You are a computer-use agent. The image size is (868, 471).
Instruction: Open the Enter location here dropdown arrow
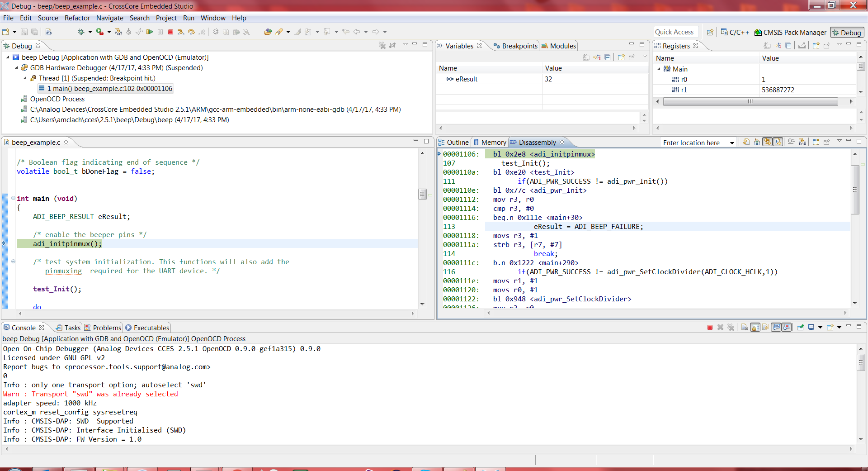point(732,143)
